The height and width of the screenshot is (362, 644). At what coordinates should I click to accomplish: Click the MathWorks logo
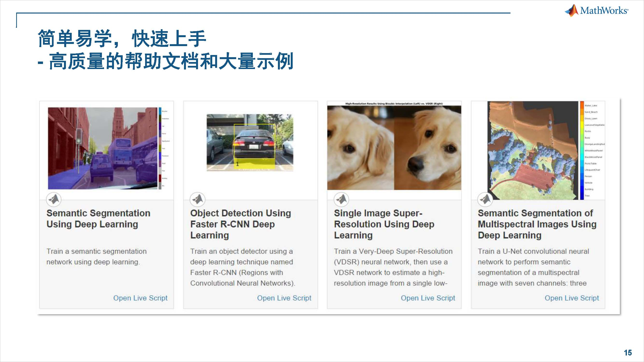596,10
